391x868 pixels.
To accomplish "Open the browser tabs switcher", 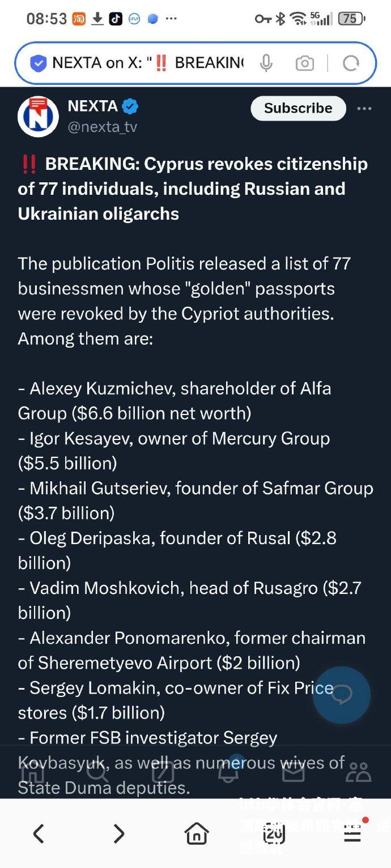I will (274, 833).
